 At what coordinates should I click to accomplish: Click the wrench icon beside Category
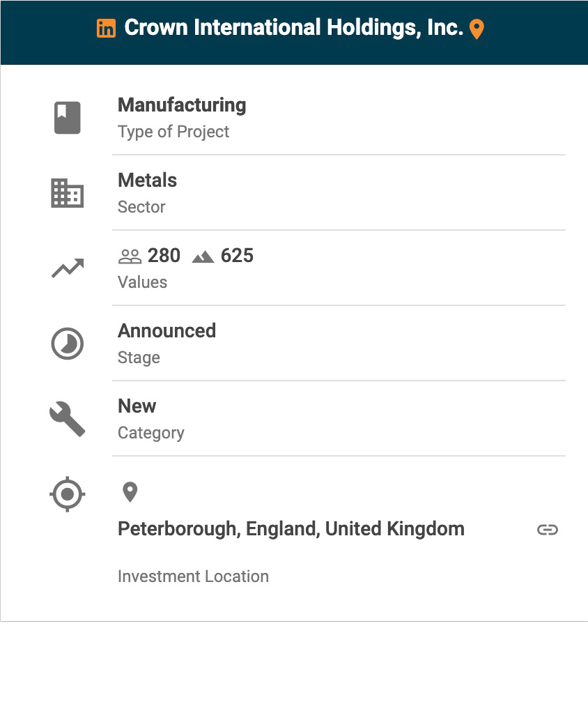(68, 419)
